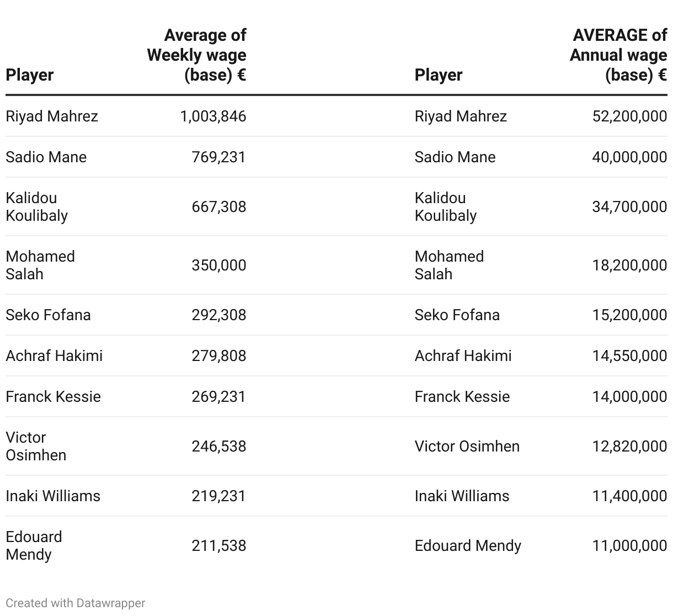This screenshot has width=673, height=616.
Task: Click Sadio Mane's weekly wage 769,231
Action: pos(219,157)
